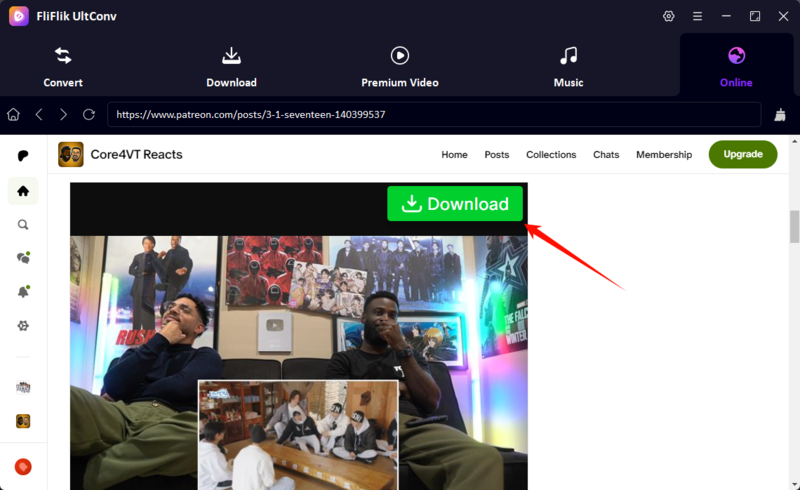The height and width of the screenshot is (490, 800).
Task: Maximize the FliFlik UltConv window
Action: 755,16
